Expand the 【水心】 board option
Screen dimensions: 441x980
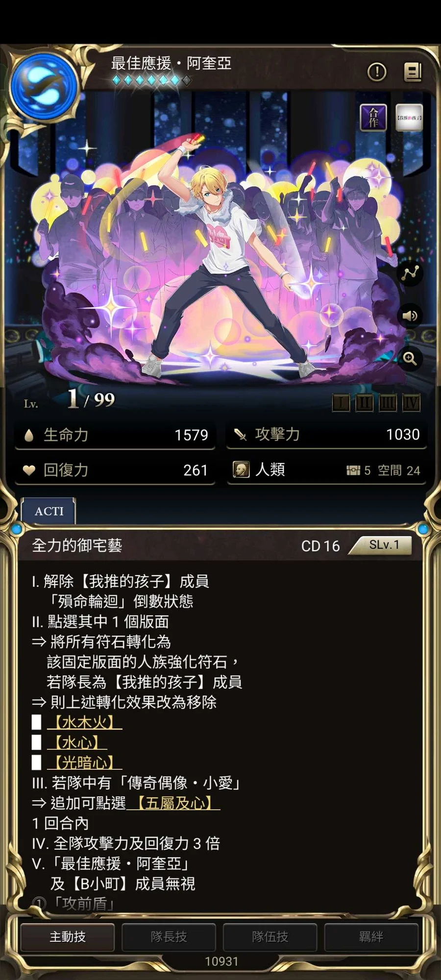tap(77, 742)
